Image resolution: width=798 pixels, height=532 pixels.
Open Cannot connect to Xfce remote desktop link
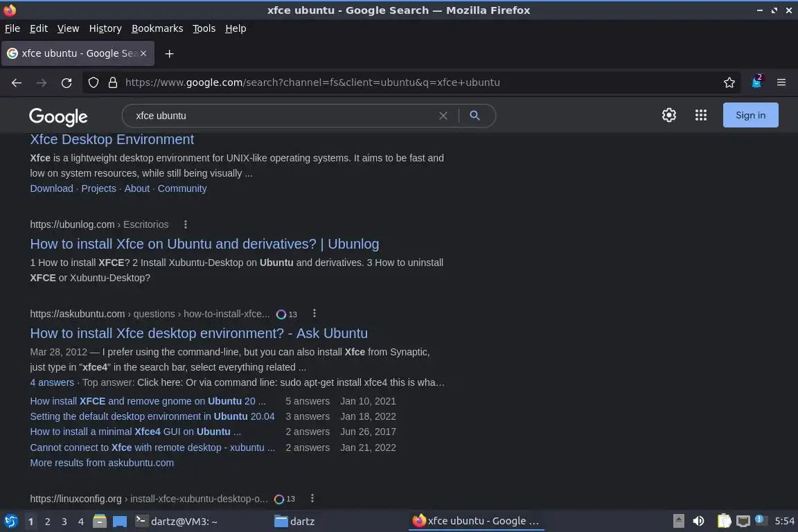(x=152, y=447)
